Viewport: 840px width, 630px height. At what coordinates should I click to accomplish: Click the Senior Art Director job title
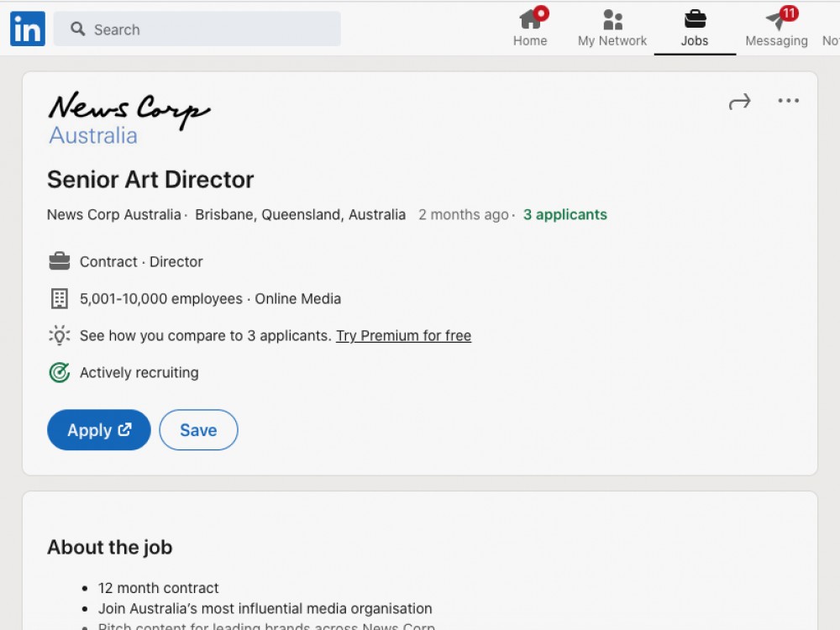150,180
